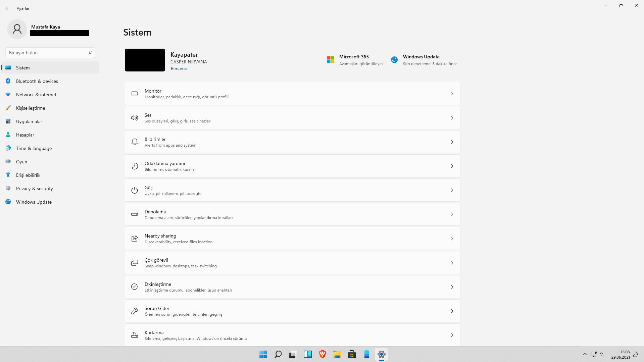
Task: Open Microsoft Store from the taskbar
Action: 352,354
